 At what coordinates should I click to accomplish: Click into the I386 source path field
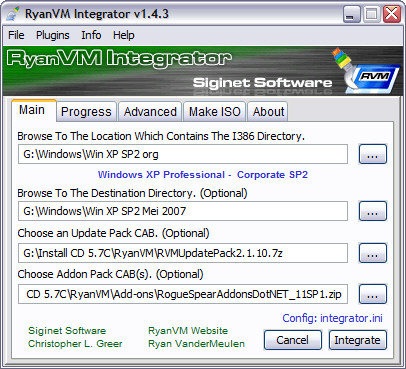point(183,154)
